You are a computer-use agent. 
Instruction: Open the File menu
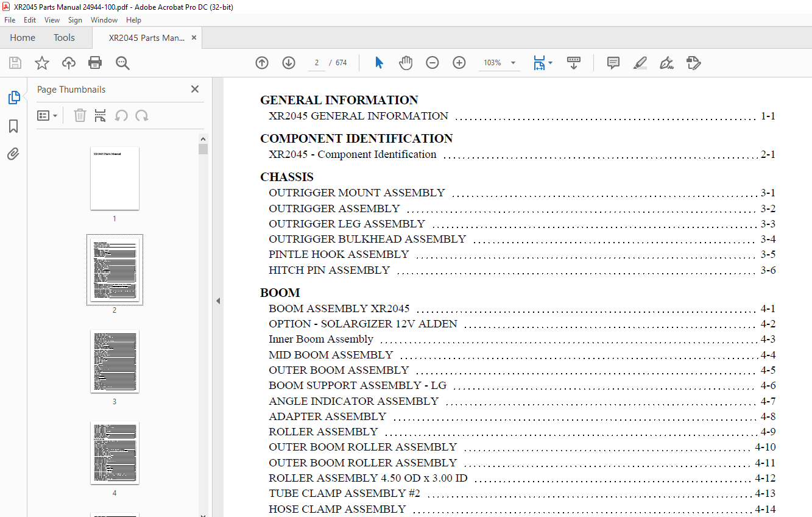(10, 20)
